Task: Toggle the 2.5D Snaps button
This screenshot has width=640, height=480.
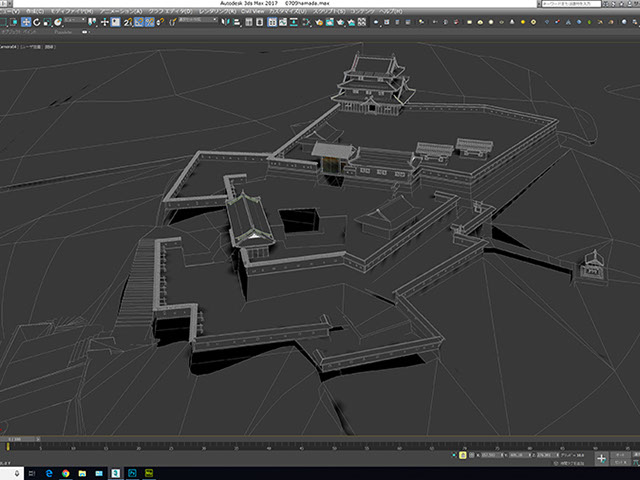Action: click(x=126, y=21)
